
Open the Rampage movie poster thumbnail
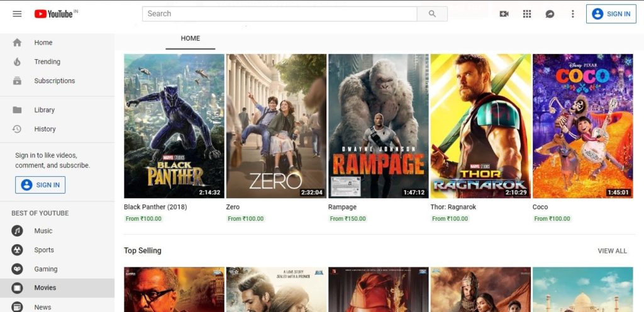pos(378,126)
